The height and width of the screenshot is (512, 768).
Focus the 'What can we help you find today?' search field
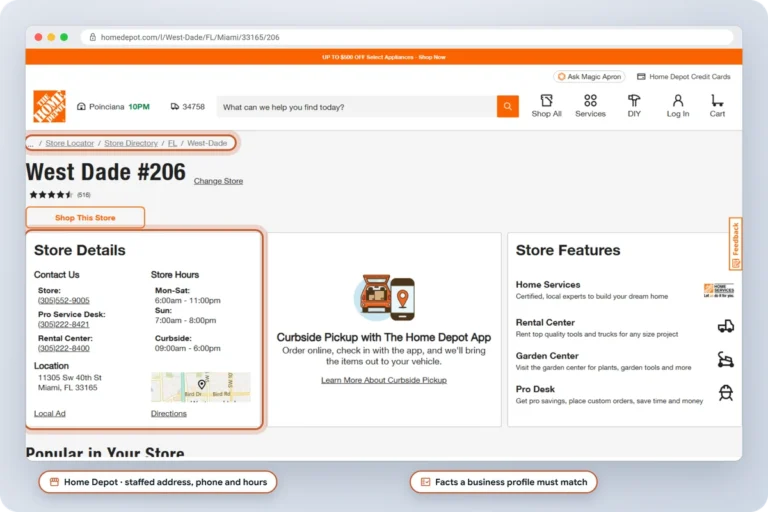(357, 107)
